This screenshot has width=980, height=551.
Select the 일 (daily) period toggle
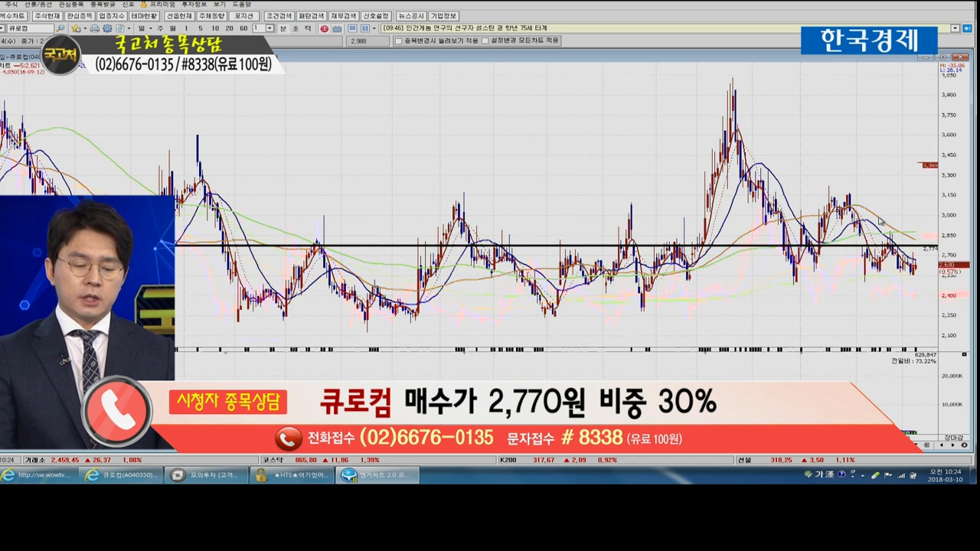click(142, 28)
